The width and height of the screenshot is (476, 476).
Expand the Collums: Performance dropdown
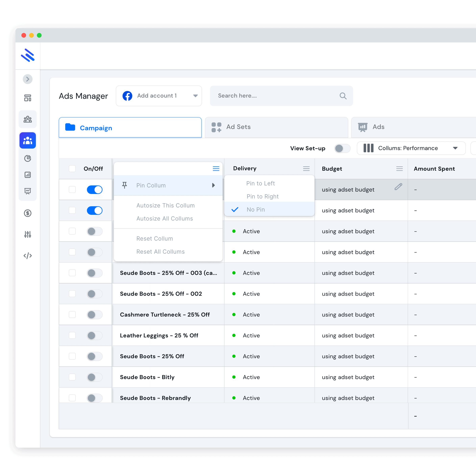pos(411,148)
